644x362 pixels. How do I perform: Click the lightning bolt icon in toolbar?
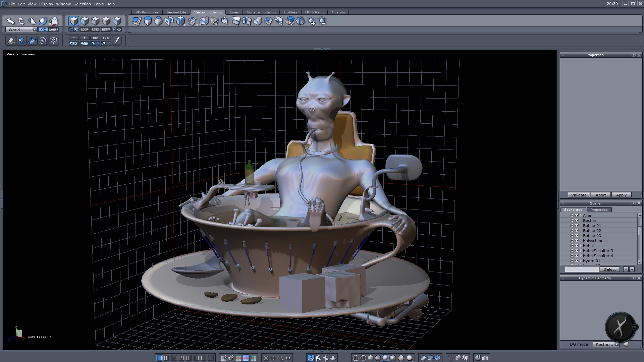click(117, 41)
